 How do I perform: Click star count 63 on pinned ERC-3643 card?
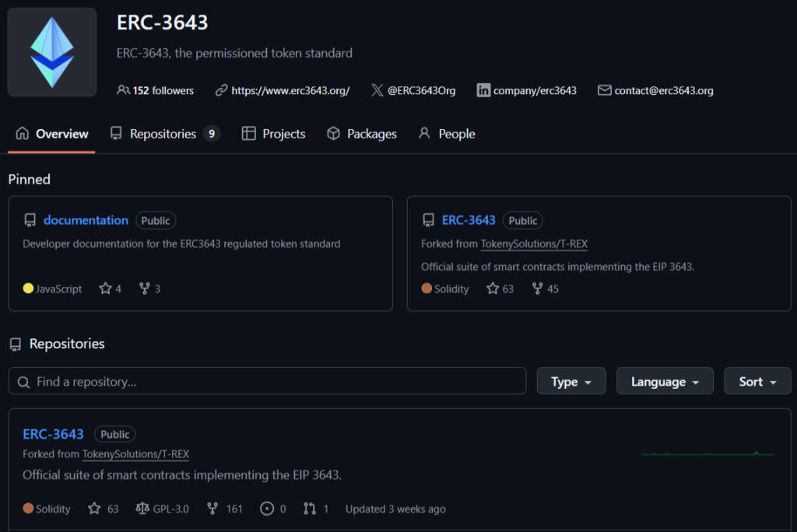coord(500,289)
